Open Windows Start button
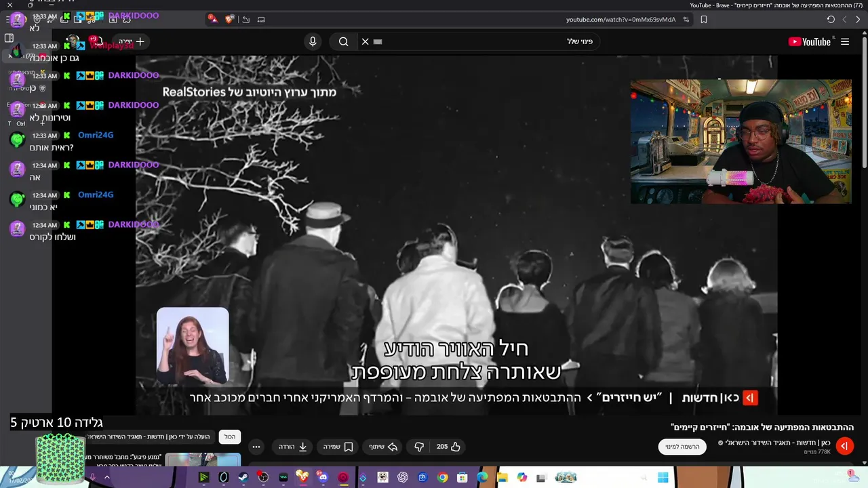The width and height of the screenshot is (868, 488). pos(663,478)
